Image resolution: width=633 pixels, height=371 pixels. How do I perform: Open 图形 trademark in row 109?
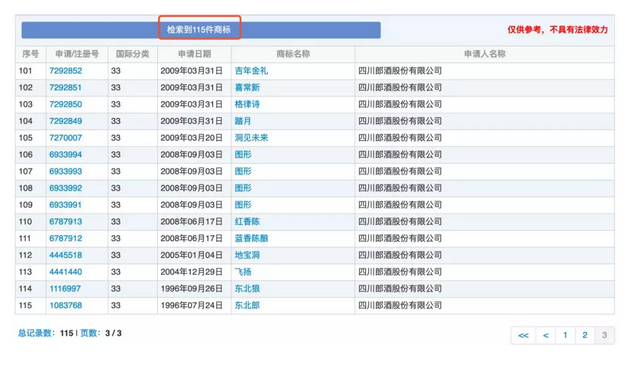(x=243, y=205)
